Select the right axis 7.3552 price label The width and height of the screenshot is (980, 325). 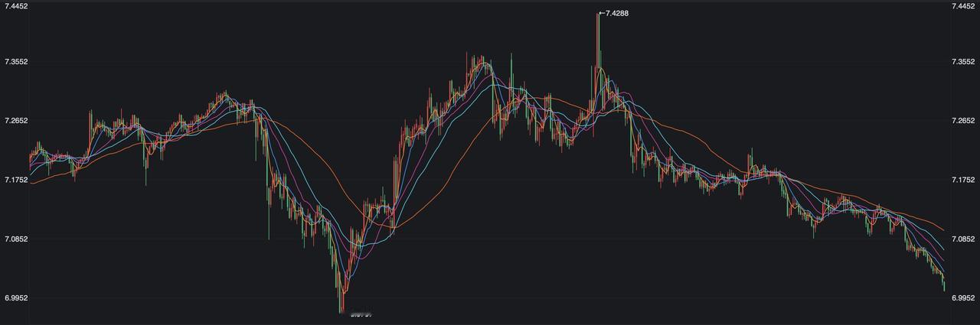pyautogui.click(x=962, y=62)
